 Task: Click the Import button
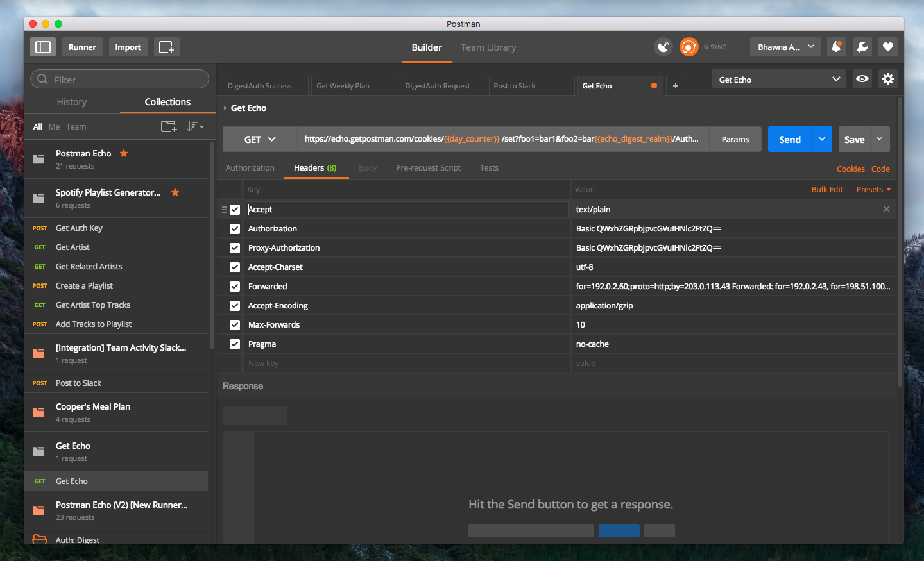(x=128, y=47)
